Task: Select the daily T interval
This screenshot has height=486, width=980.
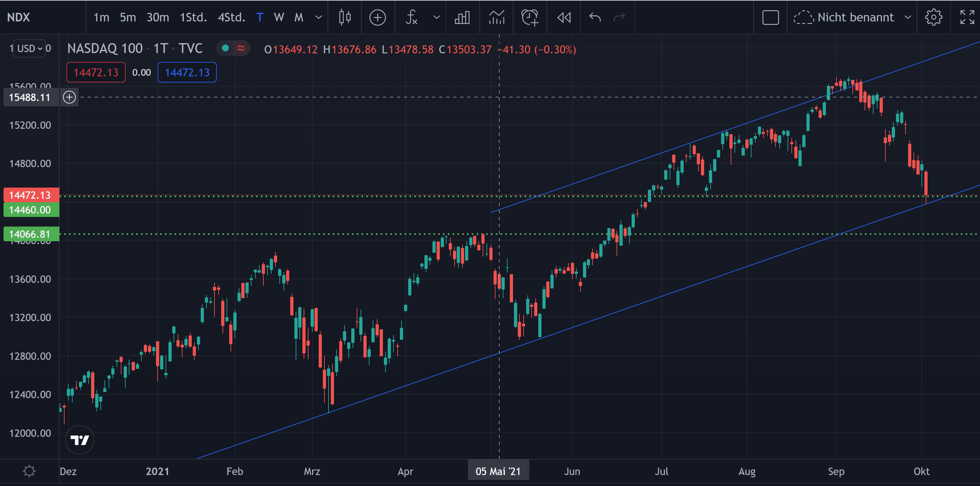Action: pos(260,17)
